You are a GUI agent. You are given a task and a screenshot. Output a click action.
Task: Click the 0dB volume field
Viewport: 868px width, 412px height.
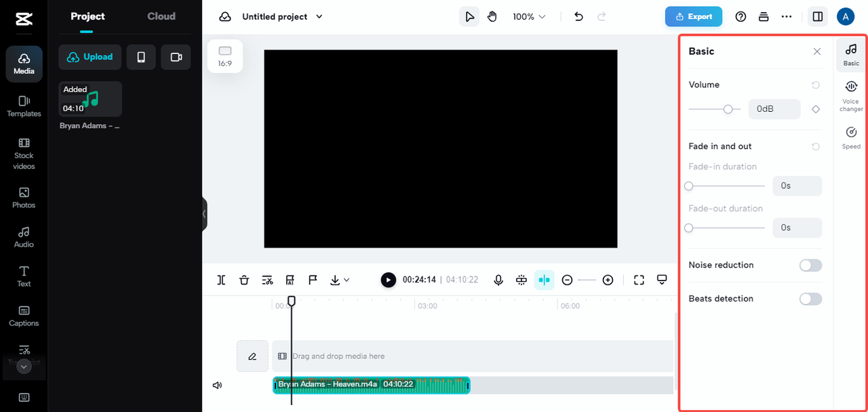(774, 109)
